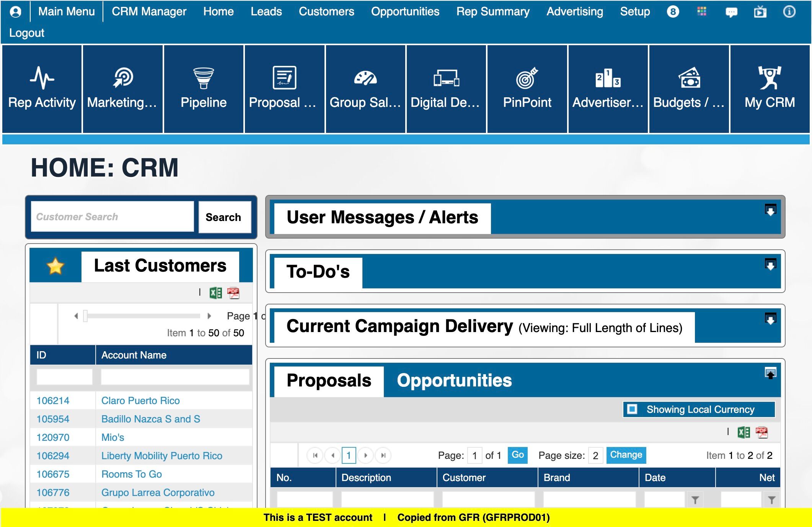Image resolution: width=812 pixels, height=527 pixels.
Task: Click the chat messages icon in top bar
Action: click(731, 12)
